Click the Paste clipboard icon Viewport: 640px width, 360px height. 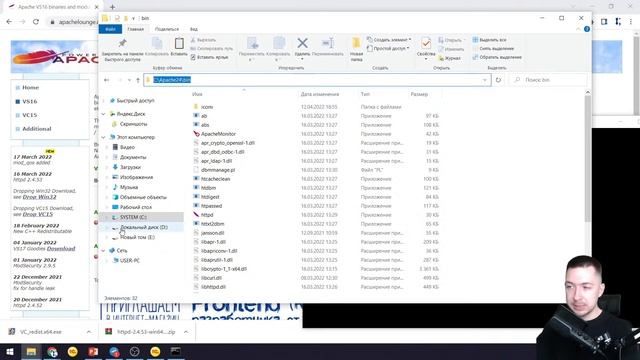tap(179, 43)
